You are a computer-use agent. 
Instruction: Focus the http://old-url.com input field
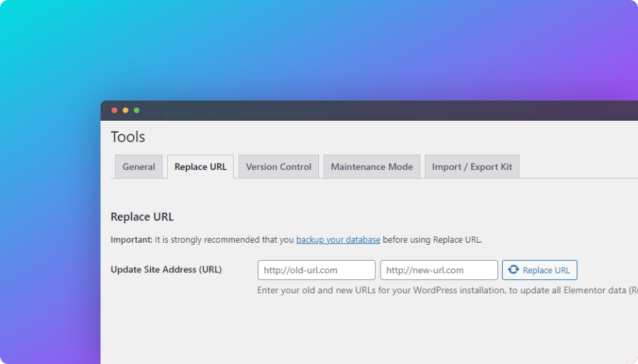click(x=316, y=270)
